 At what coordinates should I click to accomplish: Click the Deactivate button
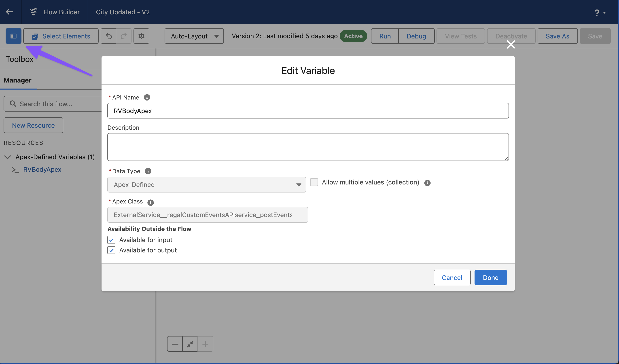pyautogui.click(x=511, y=36)
